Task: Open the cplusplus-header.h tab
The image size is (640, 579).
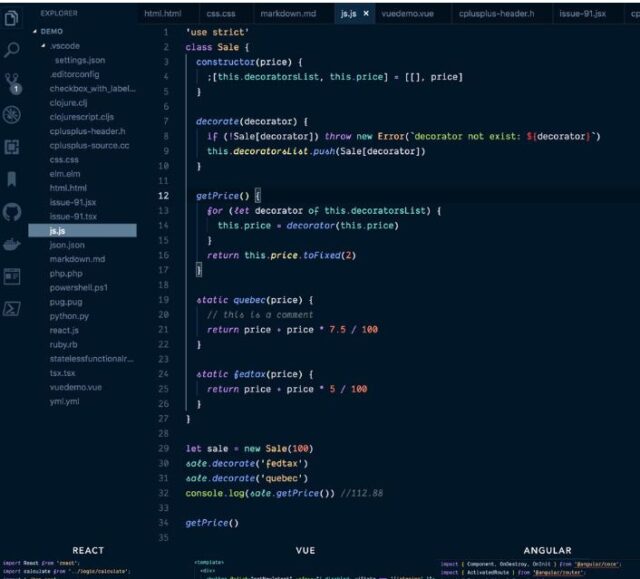Action: coord(497,14)
